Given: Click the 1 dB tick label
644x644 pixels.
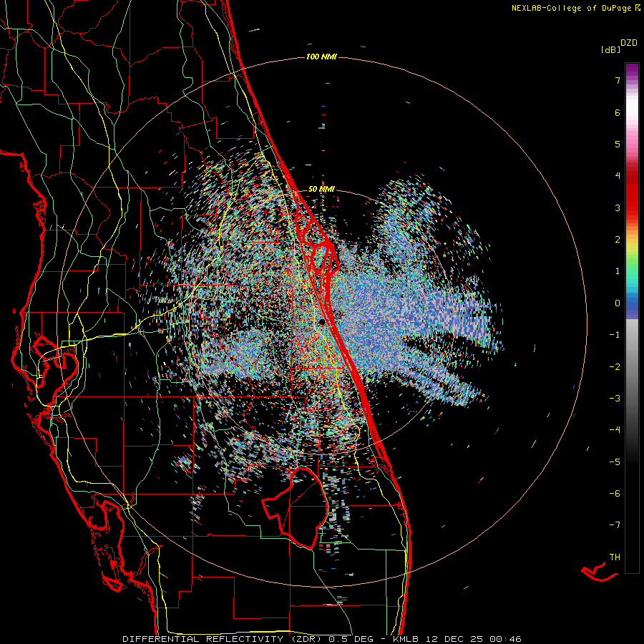Looking at the screenshot, I should (x=618, y=271).
